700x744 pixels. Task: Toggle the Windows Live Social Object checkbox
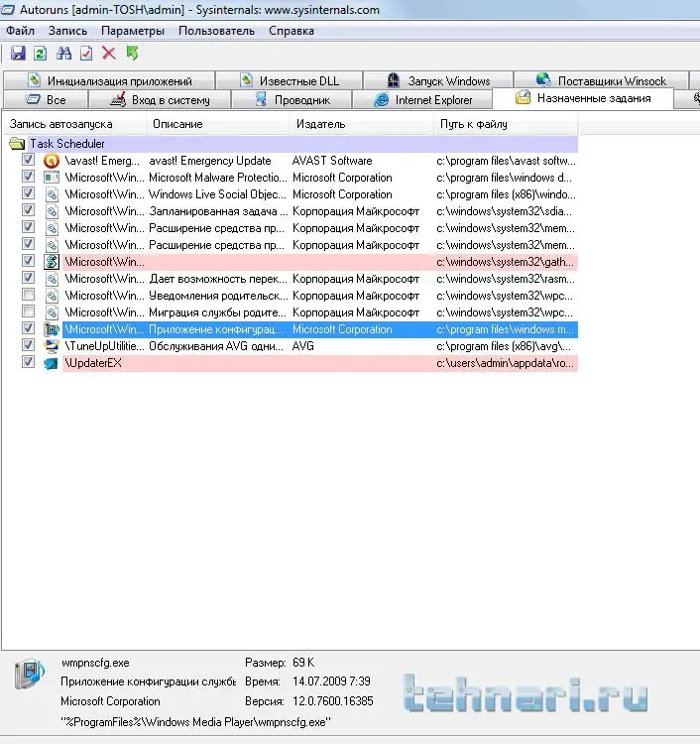tap(28, 193)
